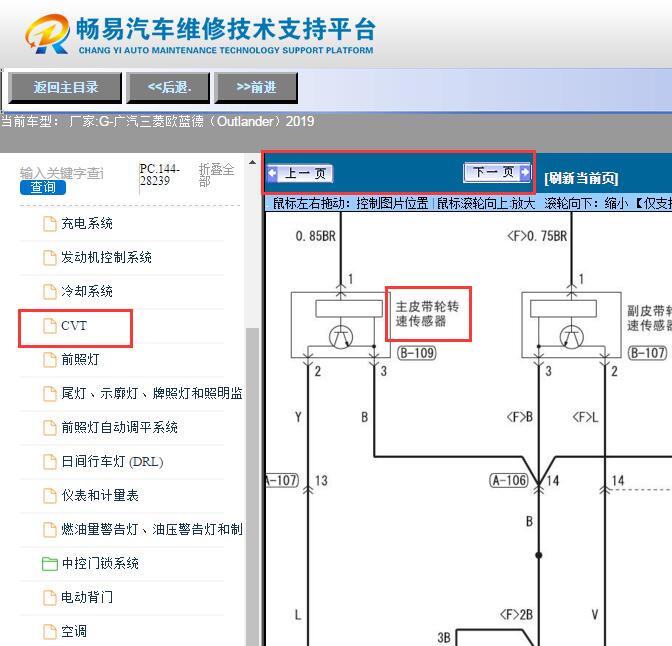Open 发动机控制系统 tree item
Image resolution: width=672 pixels, height=646 pixels.
[106, 257]
